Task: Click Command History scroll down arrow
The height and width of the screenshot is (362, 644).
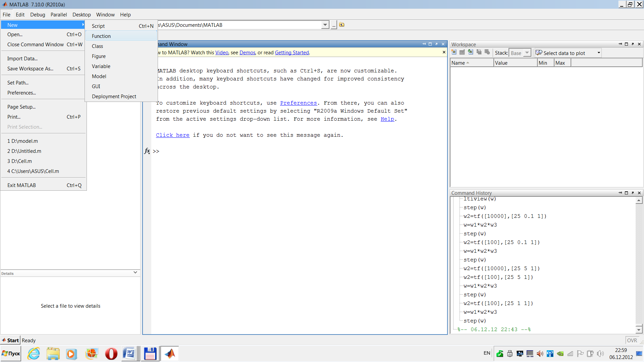Action: 639,329
